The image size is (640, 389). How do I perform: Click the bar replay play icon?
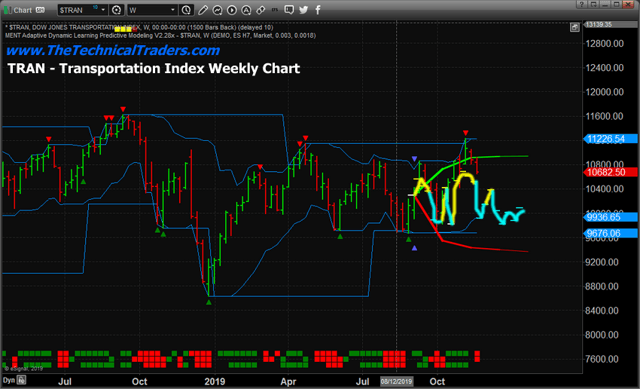(x=231, y=10)
